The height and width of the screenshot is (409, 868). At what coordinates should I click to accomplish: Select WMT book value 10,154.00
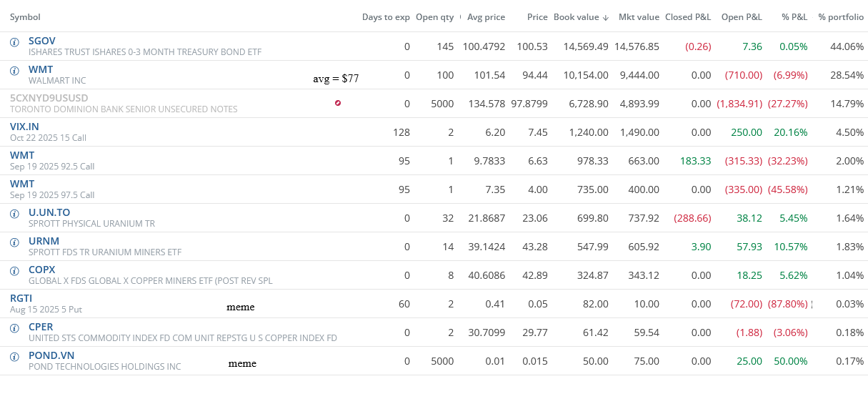[x=587, y=75]
